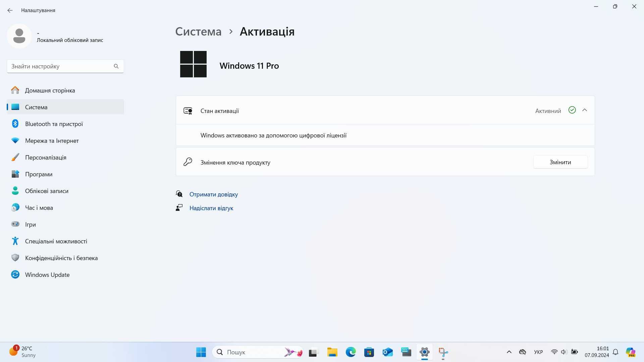Open the weather widget on taskbar

(x=22, y=352)
